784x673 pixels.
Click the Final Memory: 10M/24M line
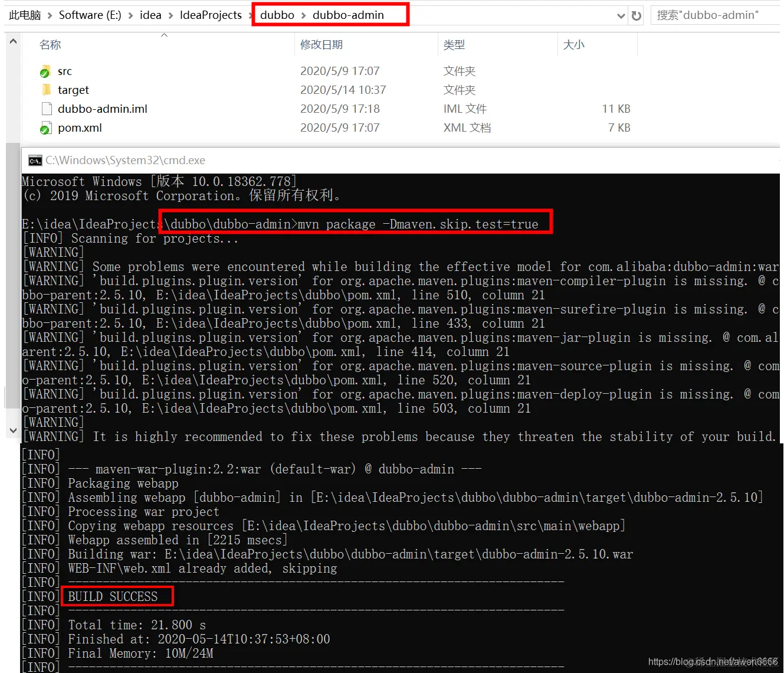pyautogui.click(x=140, y=654)
